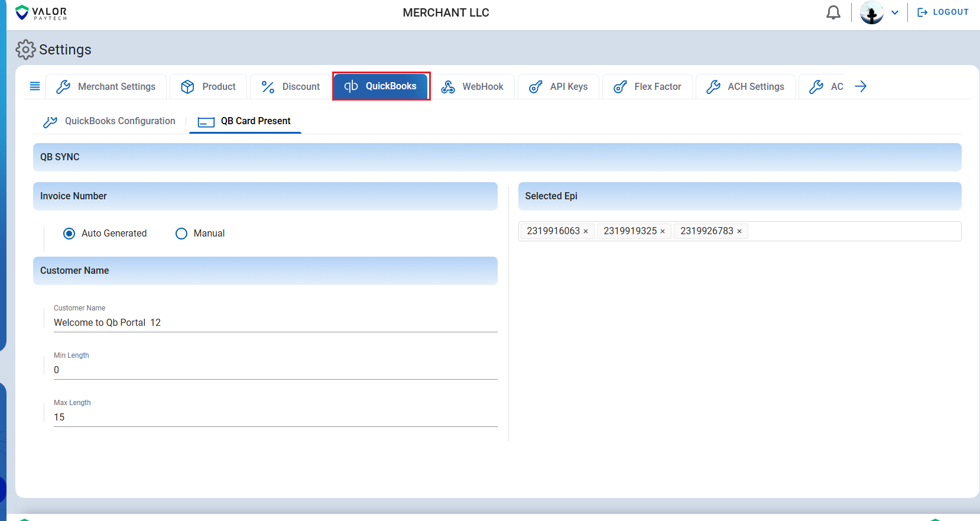Click the right arrow for more tabs

coord(861,86)
